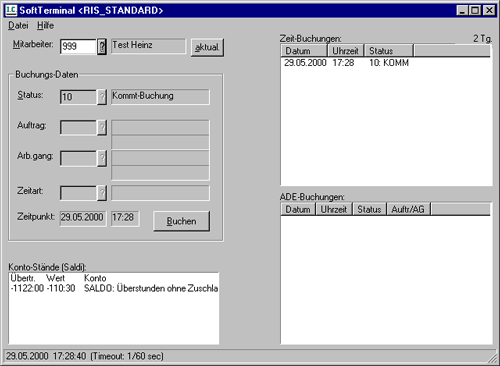Image resolution: width=500 pixels, height=366 pixels.
Task: Open the Auftrag lookup question mark button
Action: click(102, 128)
